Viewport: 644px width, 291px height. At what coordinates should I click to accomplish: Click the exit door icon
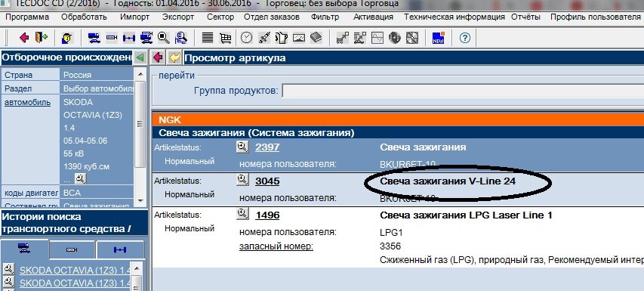pos(41,38)
